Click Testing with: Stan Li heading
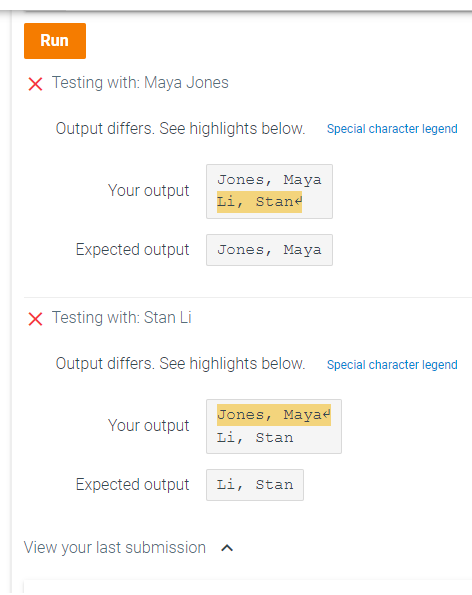The image size is (472, 595). [x=121, y=318]
